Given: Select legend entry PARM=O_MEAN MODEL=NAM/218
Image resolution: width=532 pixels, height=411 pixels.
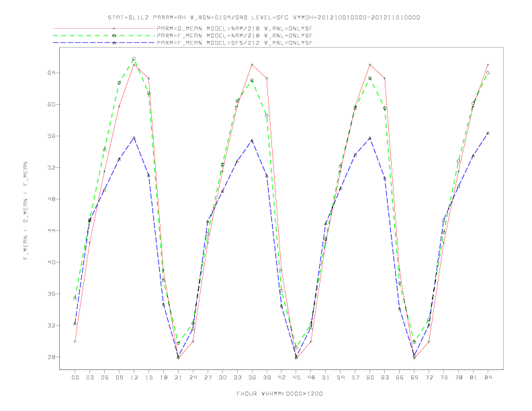Looking at the screenshot, I should (235, 28).
